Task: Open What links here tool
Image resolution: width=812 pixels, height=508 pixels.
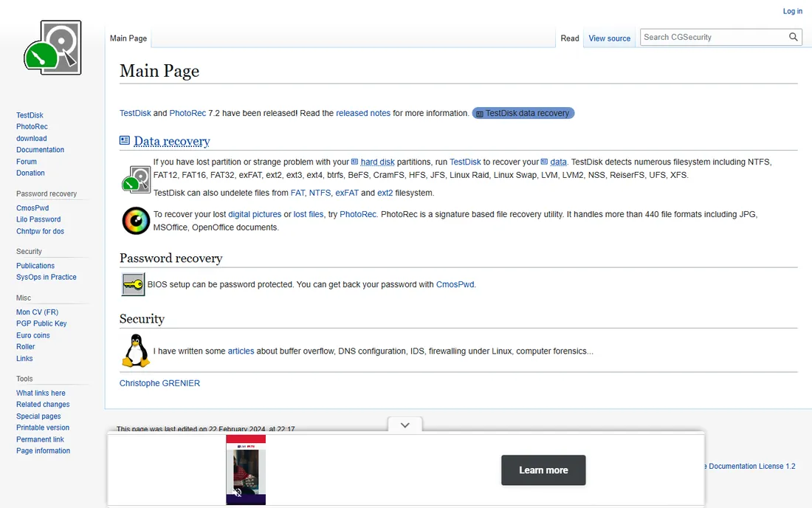Action: pyautogui.click(x=41, y=393)
